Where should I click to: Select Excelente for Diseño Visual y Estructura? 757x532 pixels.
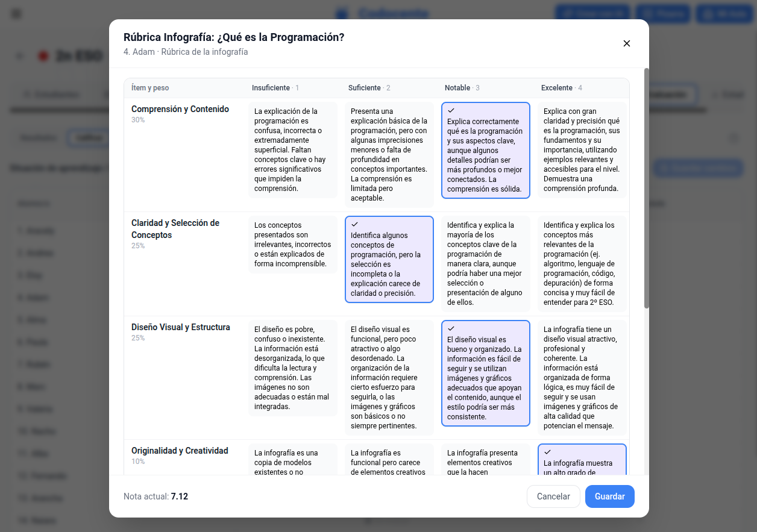(x=582, y=378)
